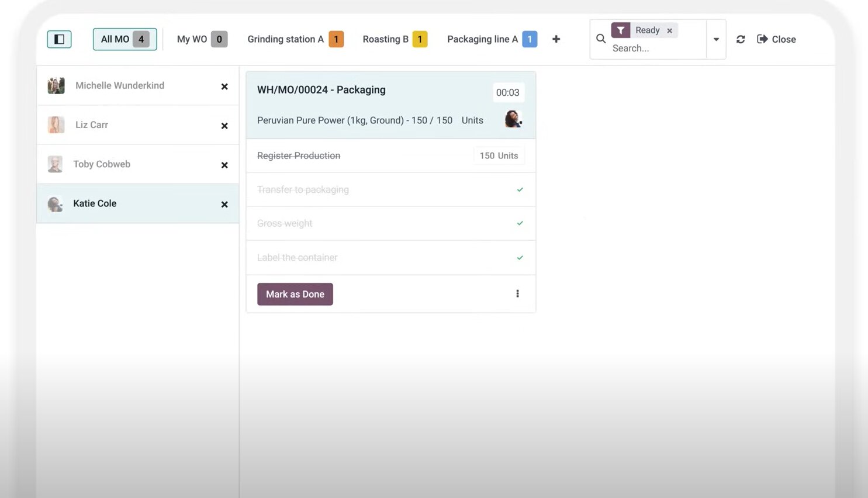Viewport: 868px width, 498px height.
Task: Toggle the Gross weight step check
Action: point(520,223)
